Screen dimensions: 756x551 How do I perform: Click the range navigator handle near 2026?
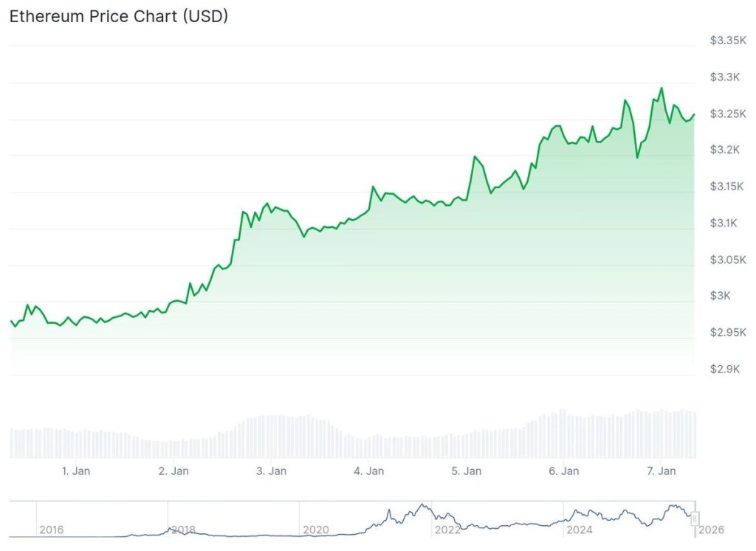(x=695, y=519)
